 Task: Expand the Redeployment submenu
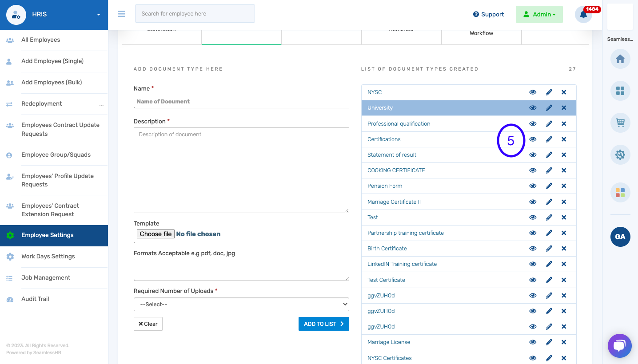point(101,104)
